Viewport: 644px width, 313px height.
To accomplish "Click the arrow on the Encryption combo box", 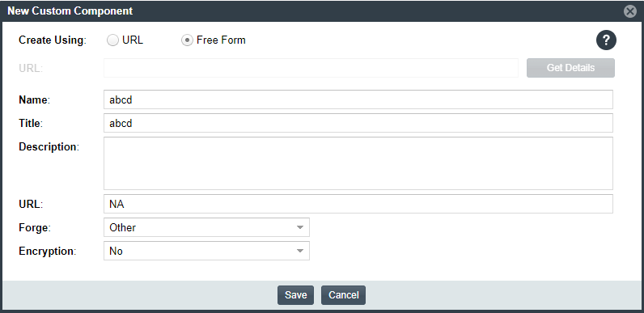I will point(300,251).
